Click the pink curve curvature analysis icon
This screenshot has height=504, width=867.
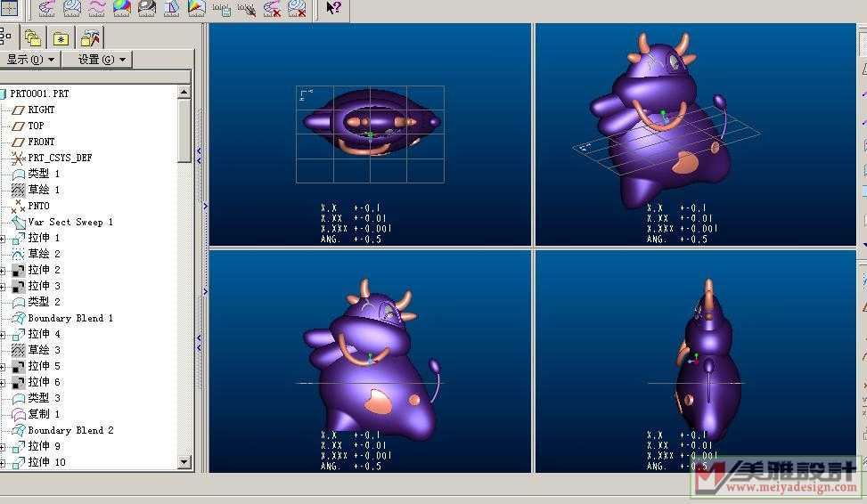click(47, 8)
